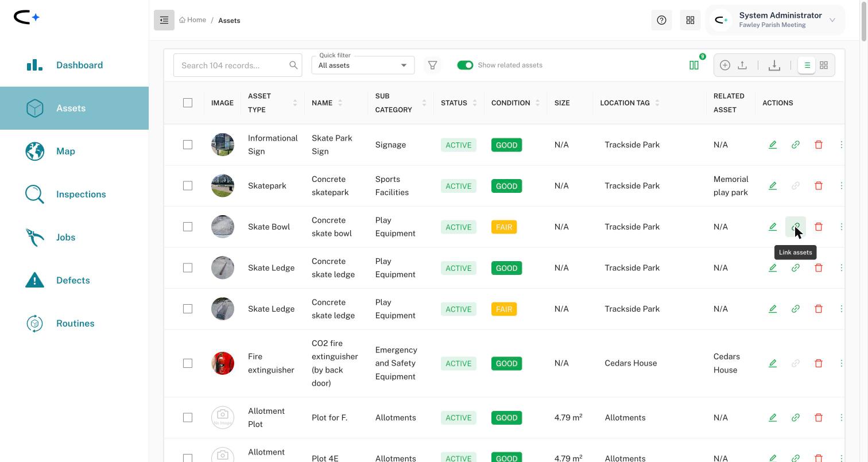The width and height of the screenshot is (868, 462).
Task: Edit the Concrete skate bowl asset
Action: [773, 227]
